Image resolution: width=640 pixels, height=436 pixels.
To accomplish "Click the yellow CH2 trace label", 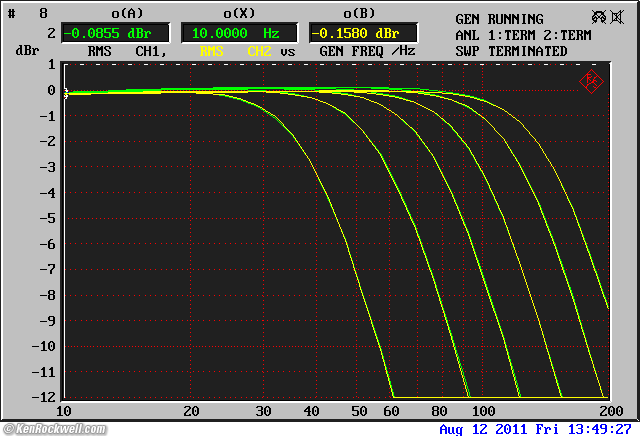I will pos(259,51).
